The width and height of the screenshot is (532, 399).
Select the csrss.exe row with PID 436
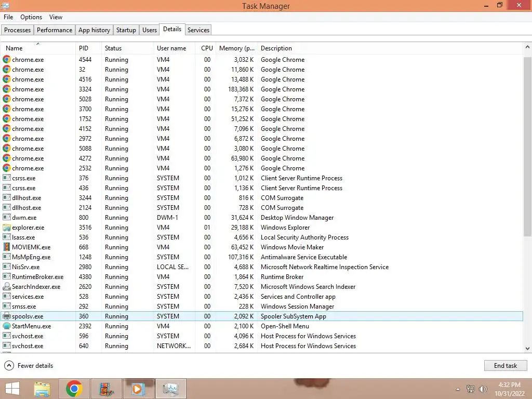pos(262,188)
